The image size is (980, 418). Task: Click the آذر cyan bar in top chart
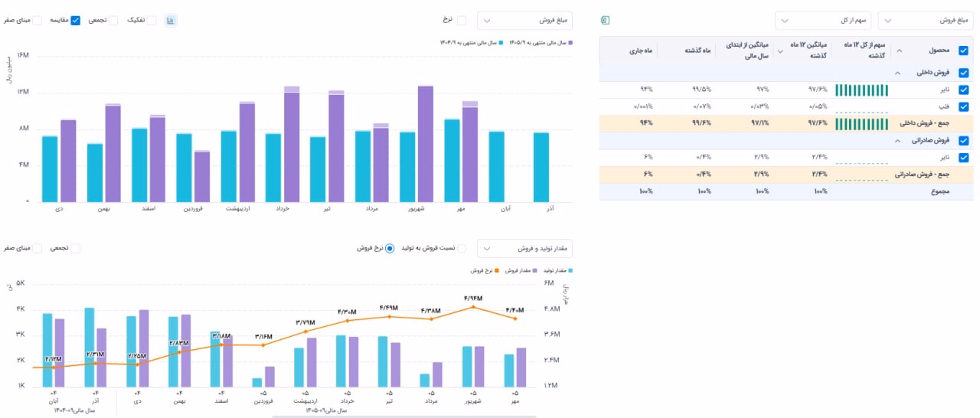click(541, 168)
